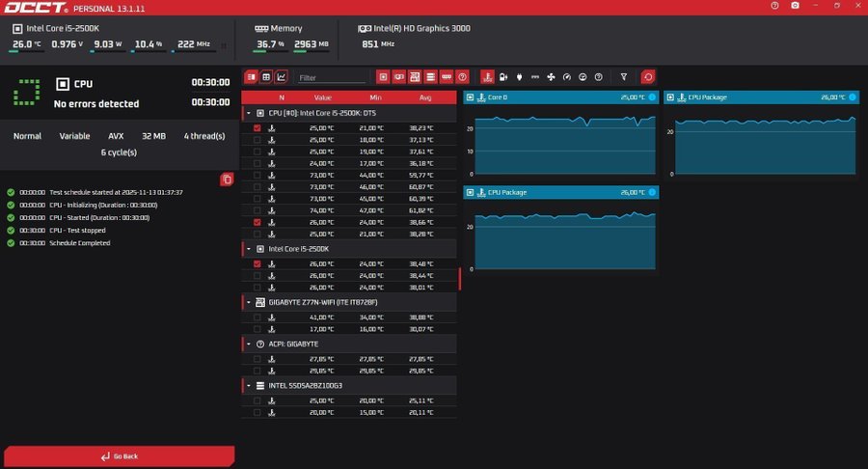Click the Go Back button
The height and width of the screenshot is (469, 868).
119,456
